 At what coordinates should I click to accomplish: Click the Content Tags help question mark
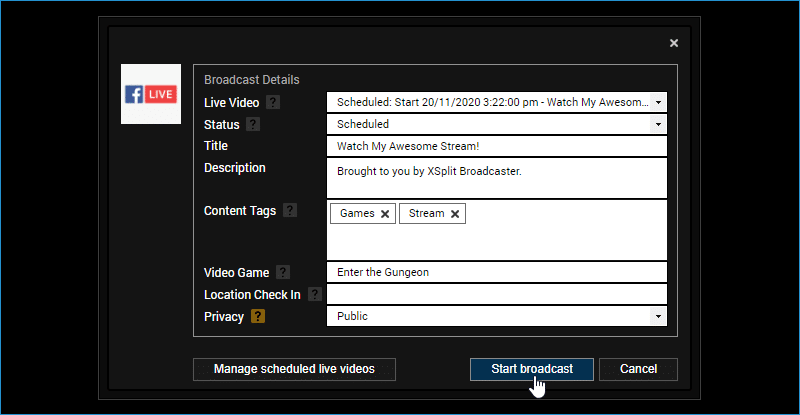(290, 210)
